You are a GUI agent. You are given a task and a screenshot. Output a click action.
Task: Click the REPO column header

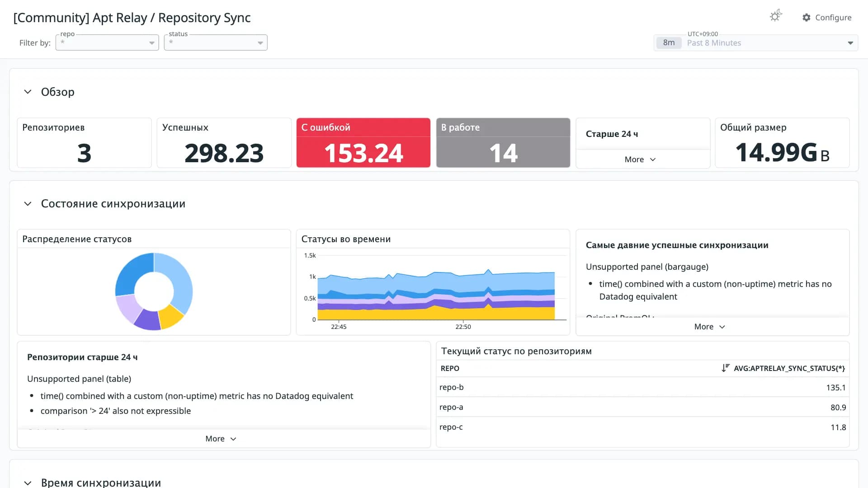(450, 368)
